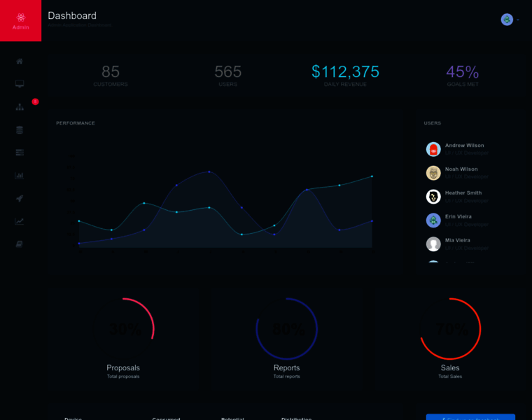Click the Proposals label

(x=123, y=367)
